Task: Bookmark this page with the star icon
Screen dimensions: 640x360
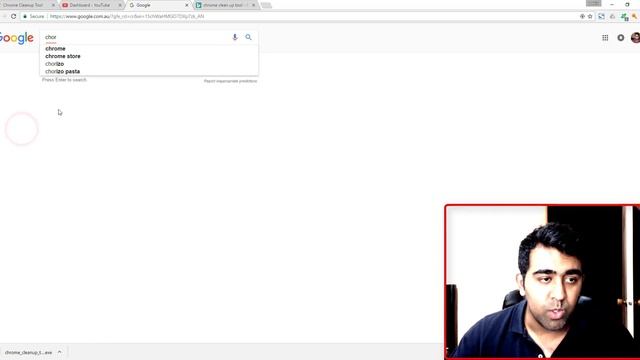Action: tap(590, 16)
